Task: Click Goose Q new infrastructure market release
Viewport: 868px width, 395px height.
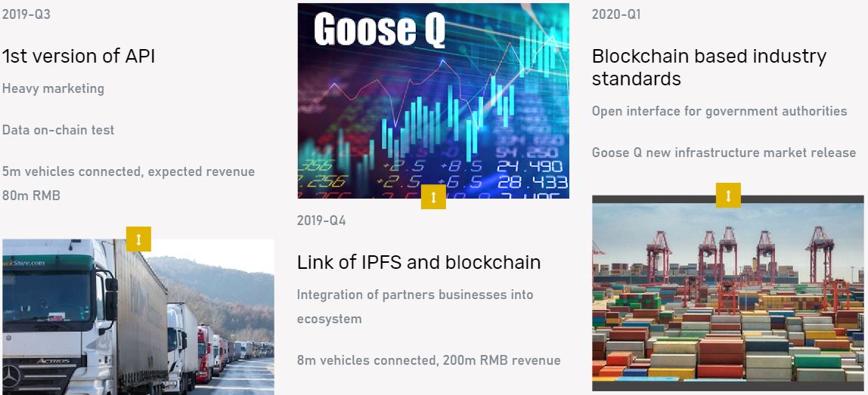Action: click(724, 153)
